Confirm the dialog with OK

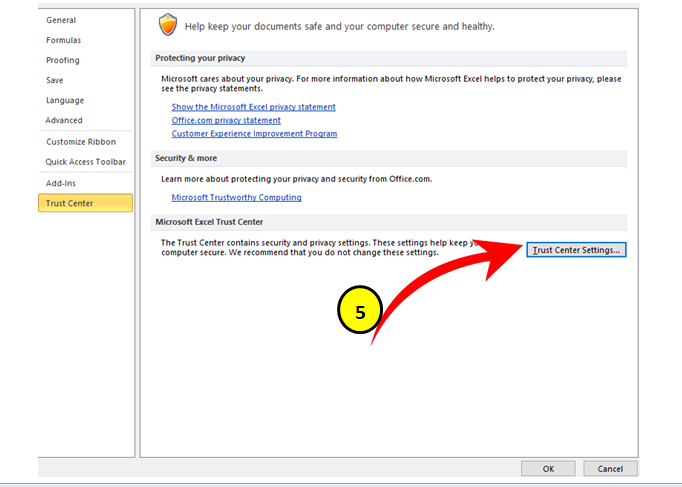548,468
